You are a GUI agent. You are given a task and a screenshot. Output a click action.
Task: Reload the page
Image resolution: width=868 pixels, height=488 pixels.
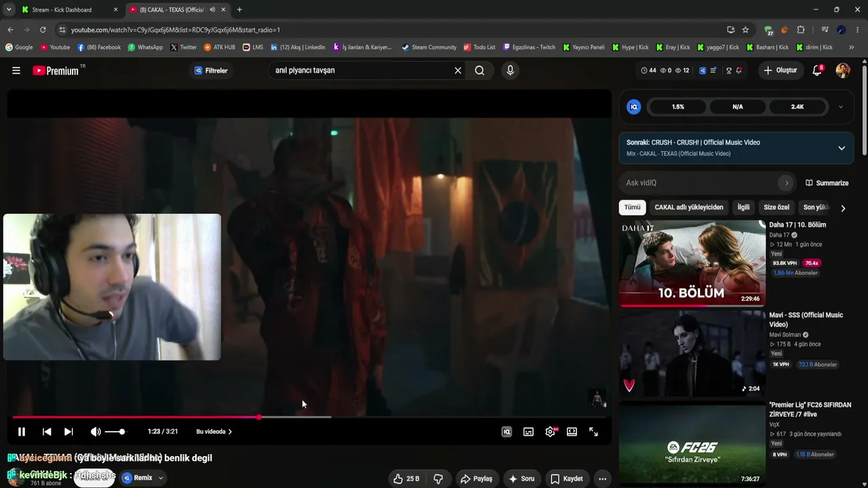coord(43,30)
